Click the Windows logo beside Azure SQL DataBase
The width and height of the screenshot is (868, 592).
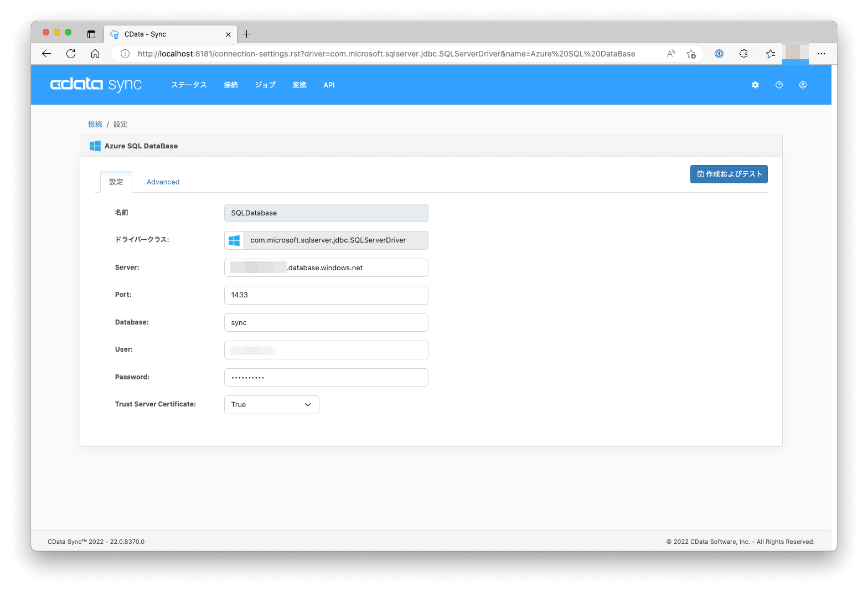[95, 146]
